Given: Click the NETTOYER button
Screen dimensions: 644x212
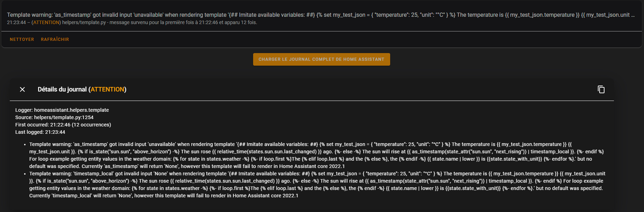Looking at the screenshot, I should (x=22, y=39).
